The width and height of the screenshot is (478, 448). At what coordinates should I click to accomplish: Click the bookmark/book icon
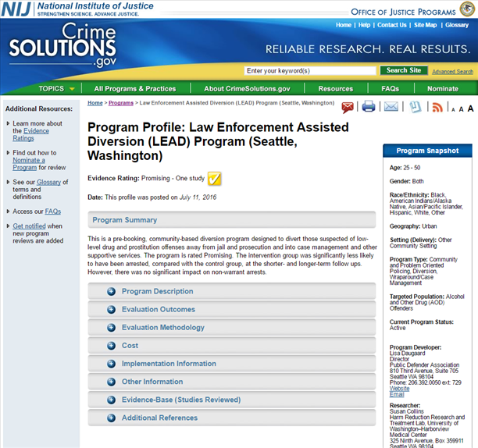coord(415,107)
